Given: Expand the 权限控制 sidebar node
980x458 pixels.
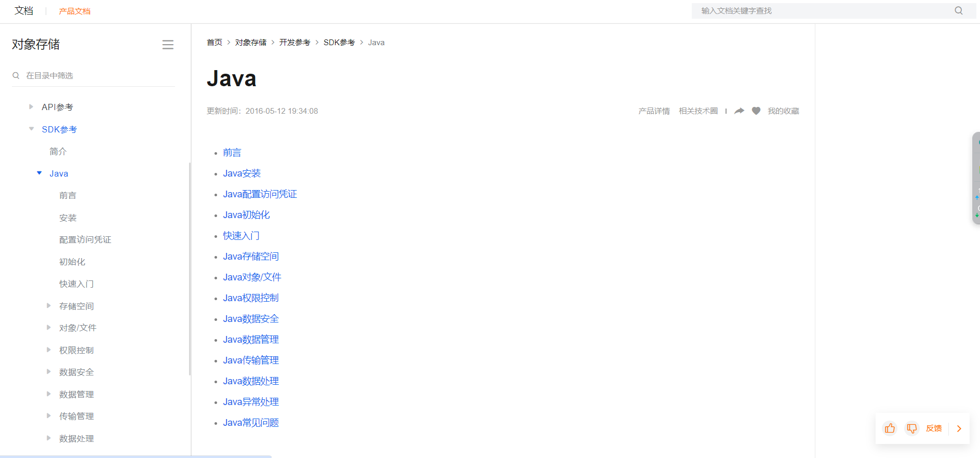Looking at the screenshot, I should [x=49, y=349].
